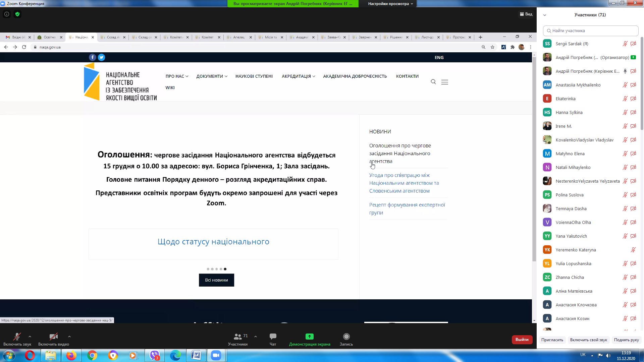Open Word from the taskbar
The height and width of the screenshot is (362, 644).
(x=196, y=355)
